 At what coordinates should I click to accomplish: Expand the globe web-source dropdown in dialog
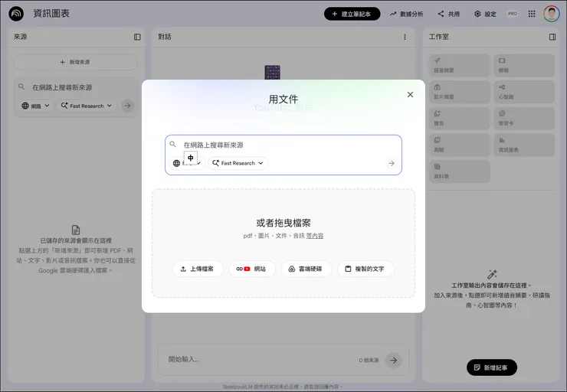point(187,163)
